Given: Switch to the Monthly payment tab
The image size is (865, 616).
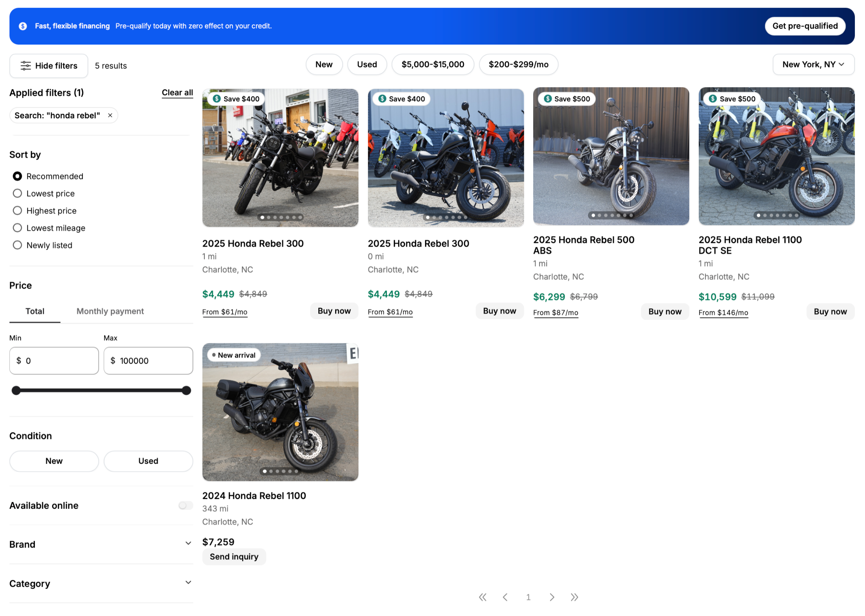Looking at the screenshot, I should point(110,312).
